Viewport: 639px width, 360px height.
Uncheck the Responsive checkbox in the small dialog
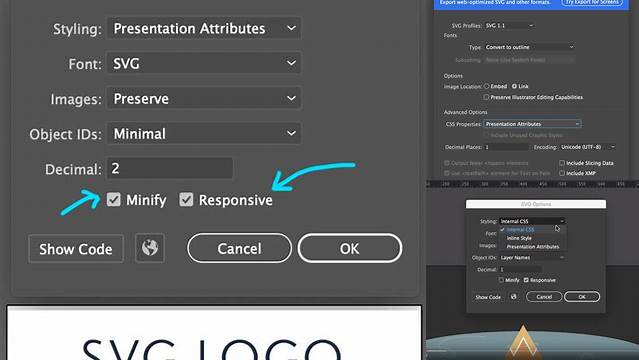click(x=526, y=280)
